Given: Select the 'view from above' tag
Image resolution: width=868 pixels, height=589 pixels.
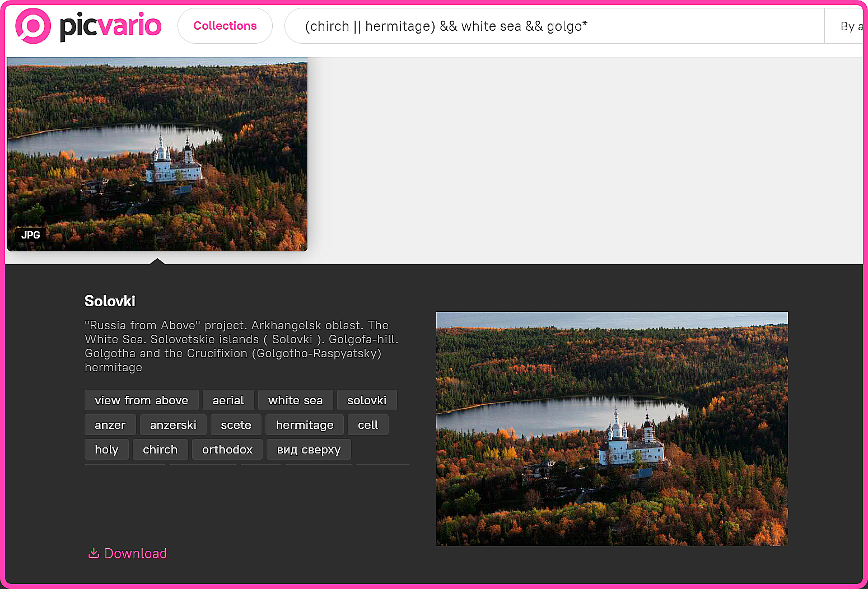Looking at the screenshot, I should tap(141, 400).
